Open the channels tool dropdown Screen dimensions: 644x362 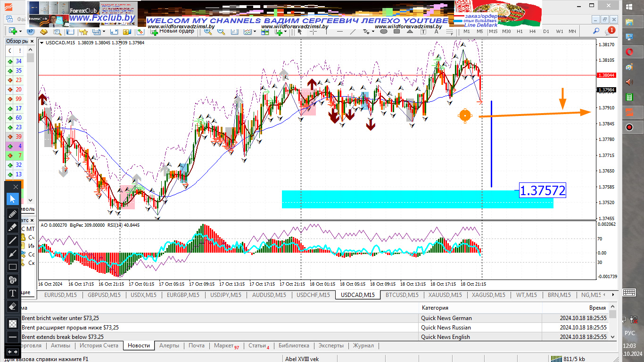click(373, 32)
